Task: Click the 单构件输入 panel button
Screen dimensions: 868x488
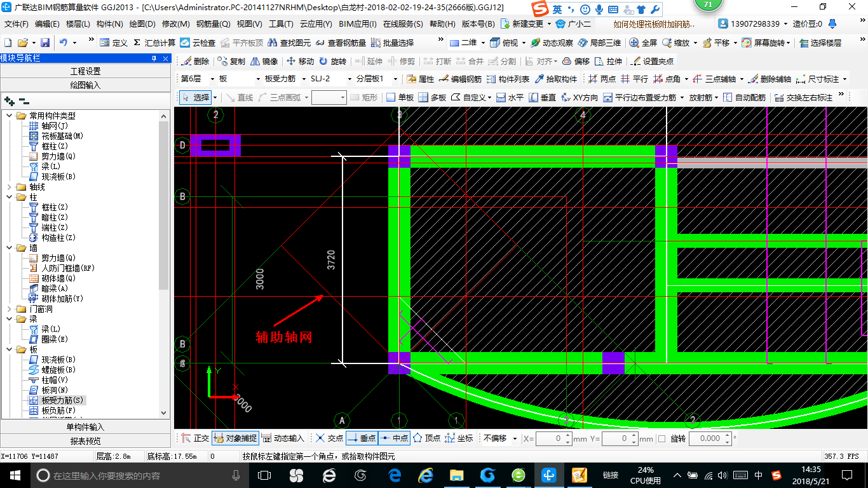Action: pos(85,427)
